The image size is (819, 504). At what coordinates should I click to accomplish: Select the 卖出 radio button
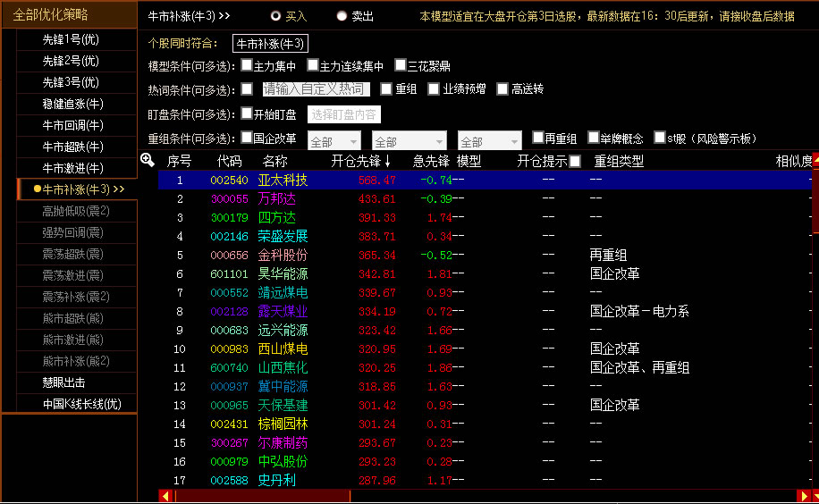coord(342,16)
